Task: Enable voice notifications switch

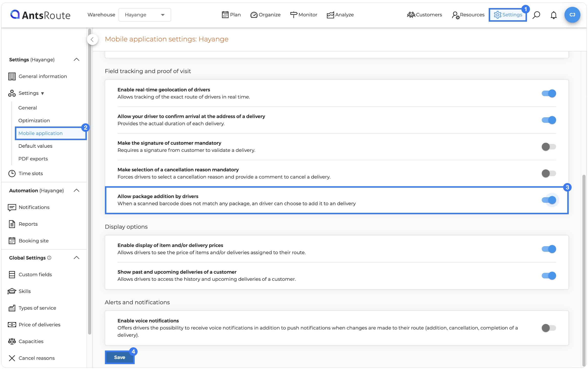Action: 549,328
